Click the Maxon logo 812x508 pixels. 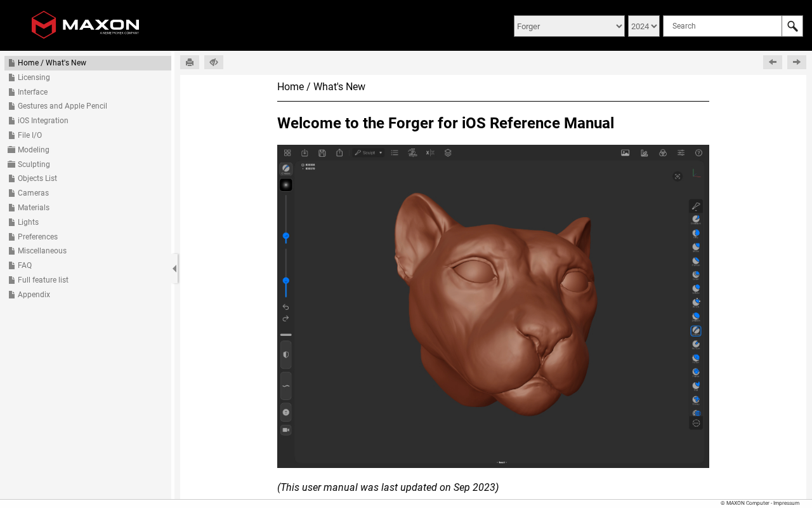tap(85, 25)
